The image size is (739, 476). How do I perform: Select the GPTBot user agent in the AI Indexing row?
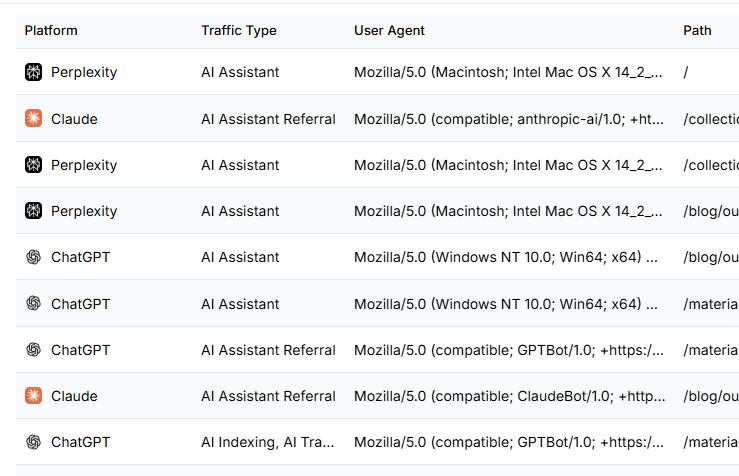[509, 442]
